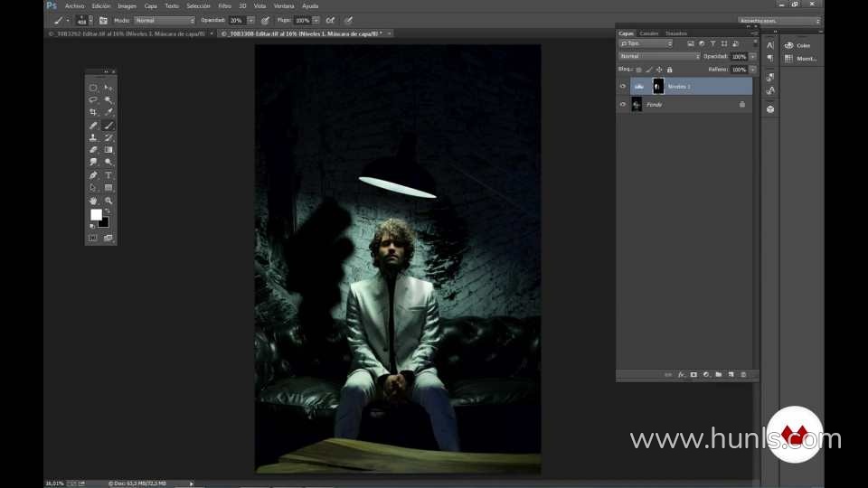Open the layer blend mode Normal dropdown
This screenshot has width=868, height=488.
point(659,56)
